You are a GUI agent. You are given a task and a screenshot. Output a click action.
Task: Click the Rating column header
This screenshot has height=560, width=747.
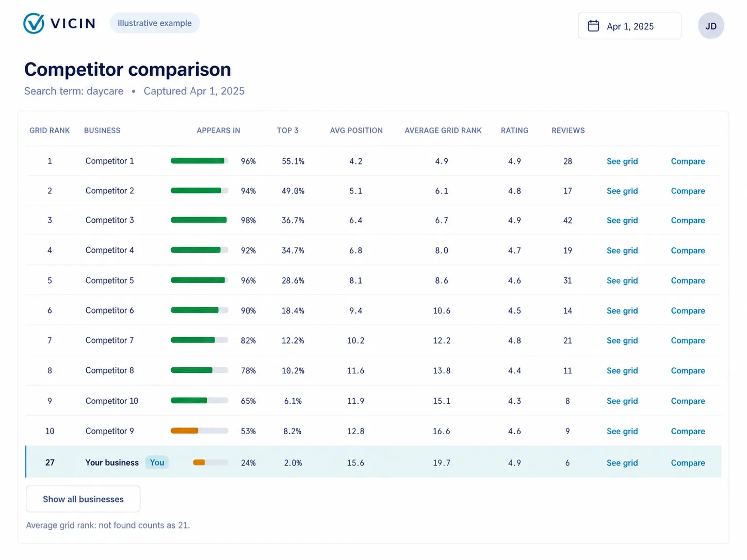click(x=515, y=130)
